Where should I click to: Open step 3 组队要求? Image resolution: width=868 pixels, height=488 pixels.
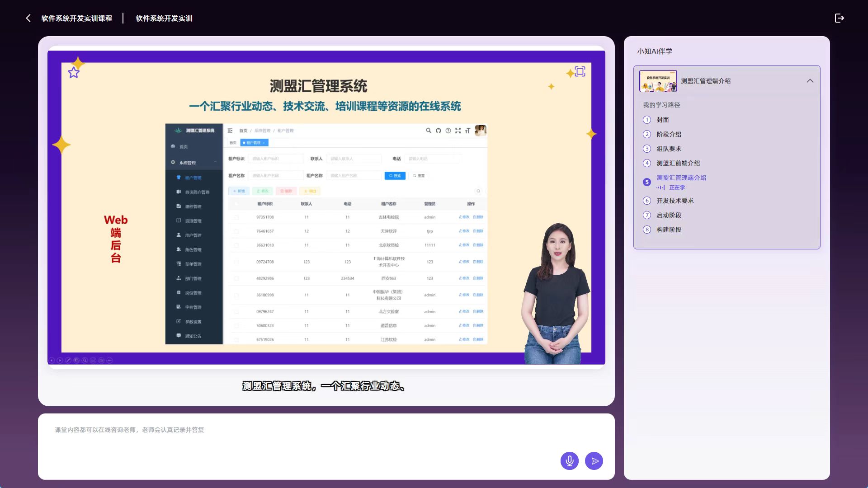[669, 149]
